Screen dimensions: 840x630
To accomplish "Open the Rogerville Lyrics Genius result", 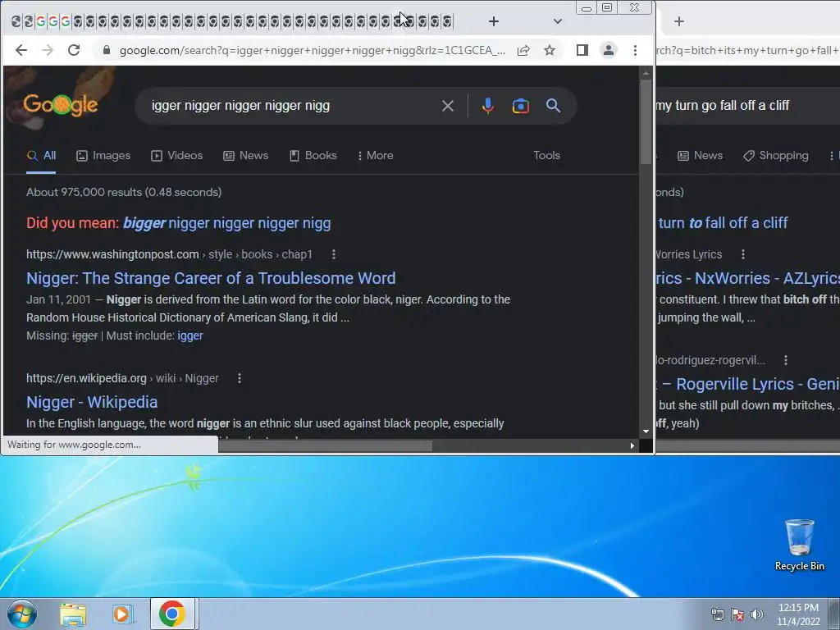I will [x=758, y=384].
